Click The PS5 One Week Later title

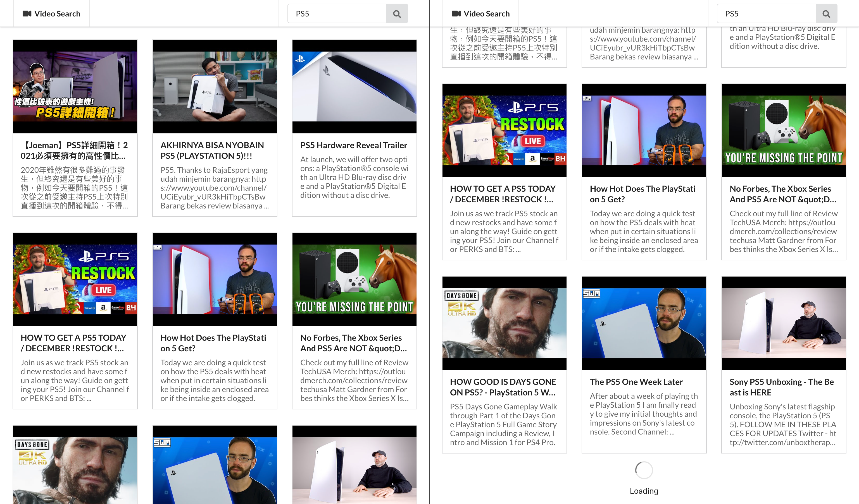click(x=636, y=382)
